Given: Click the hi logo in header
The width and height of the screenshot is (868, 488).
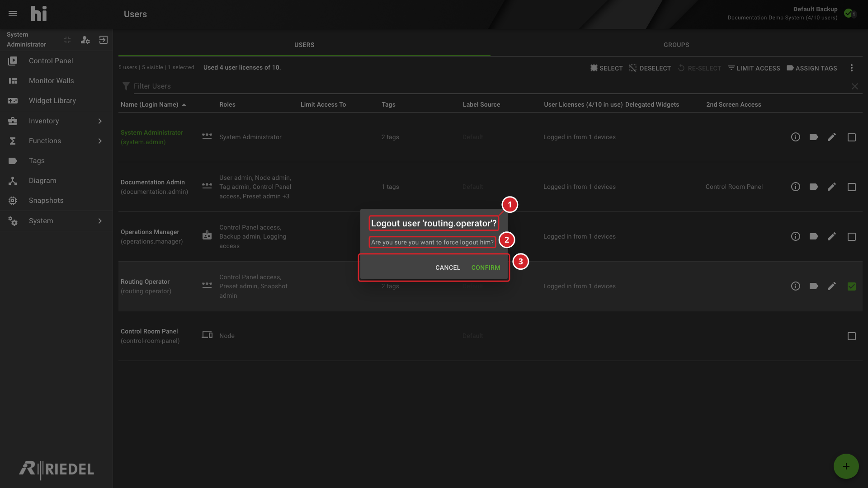Looking at the screenshot, I should click(x=39, y=14).
